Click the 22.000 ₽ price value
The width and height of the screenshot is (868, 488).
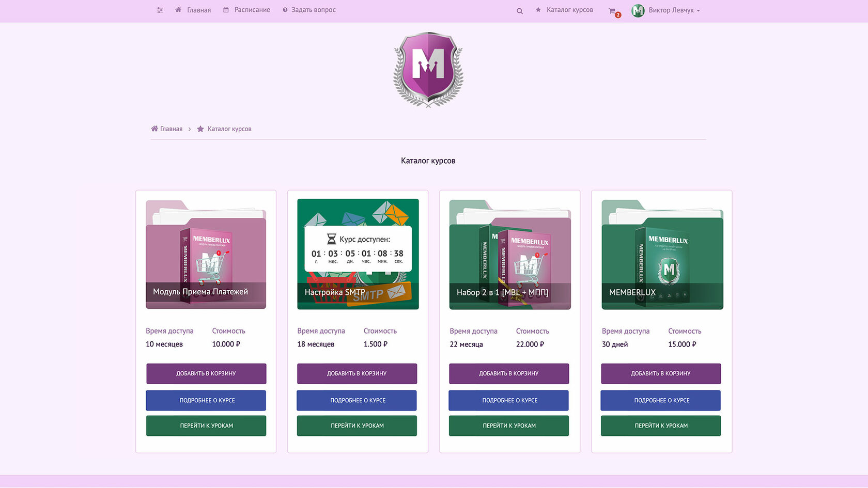pyautogui.click(x=530, y=344)
